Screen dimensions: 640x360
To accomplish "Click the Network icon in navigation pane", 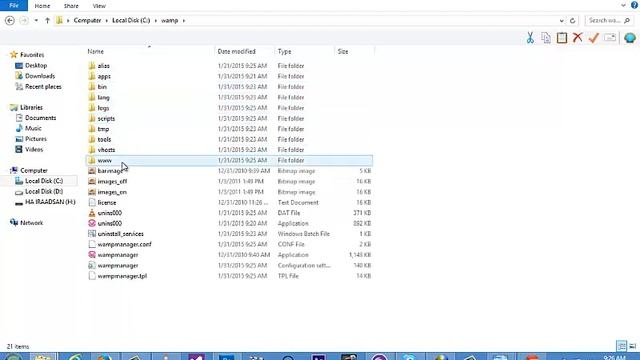I will (14, 222).
